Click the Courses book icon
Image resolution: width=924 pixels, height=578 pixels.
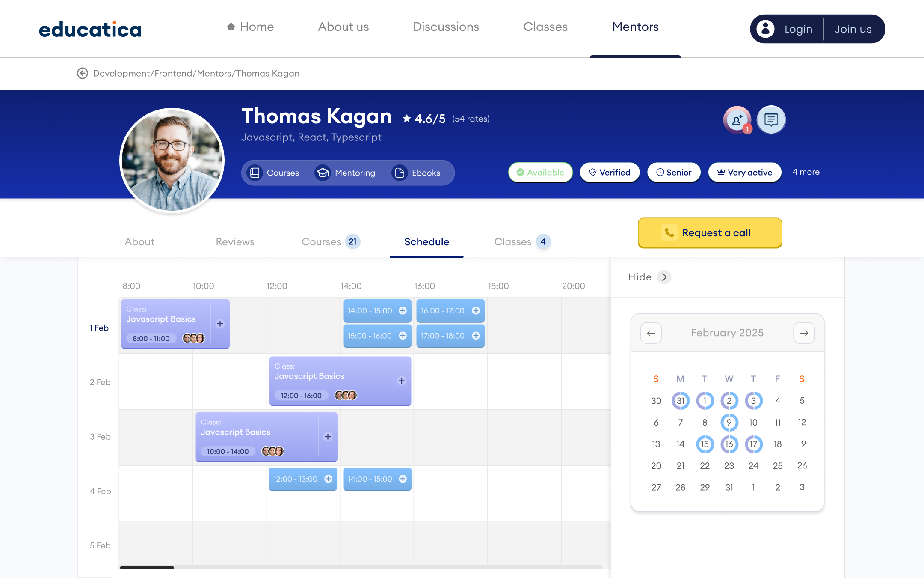click(x=255, y=173)
